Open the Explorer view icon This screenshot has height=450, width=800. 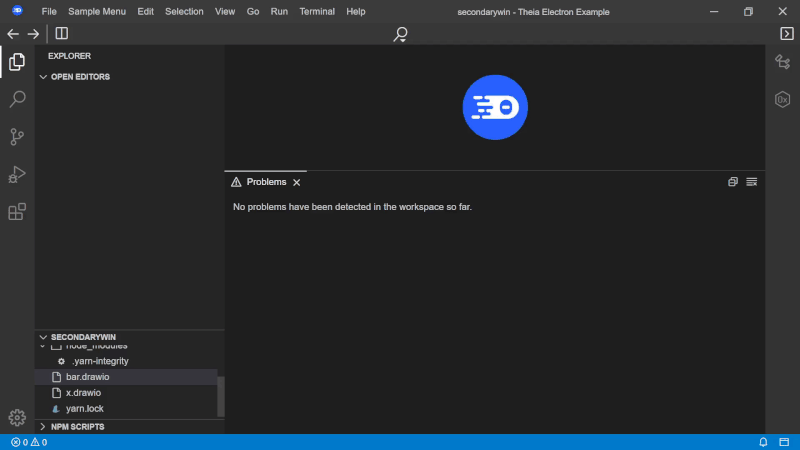[x=17, y=62]
